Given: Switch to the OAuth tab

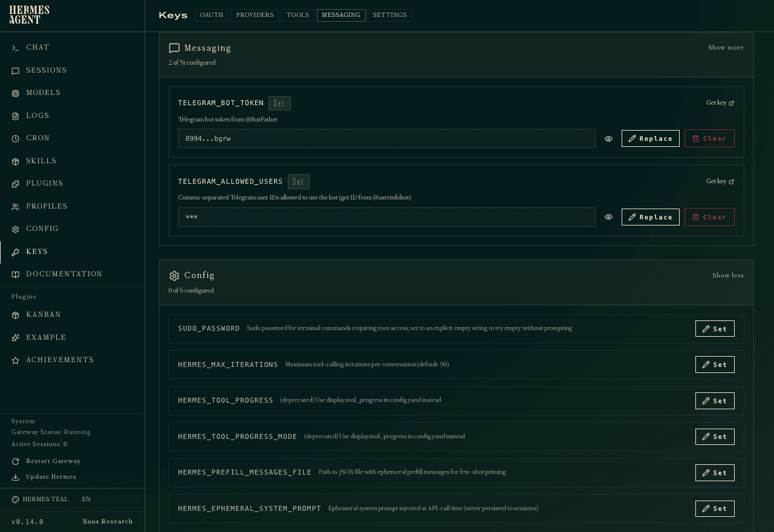Looking at the screenshot, I should coord(212,15).
